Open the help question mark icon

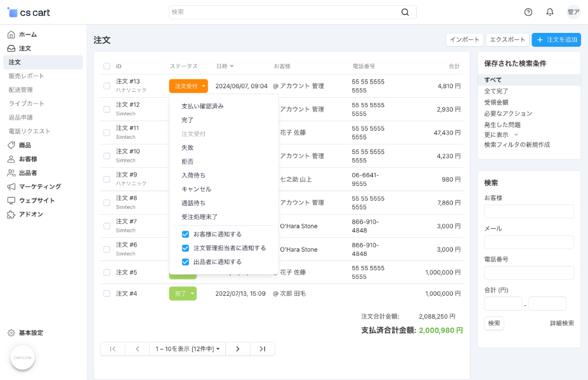click(528, 12)
